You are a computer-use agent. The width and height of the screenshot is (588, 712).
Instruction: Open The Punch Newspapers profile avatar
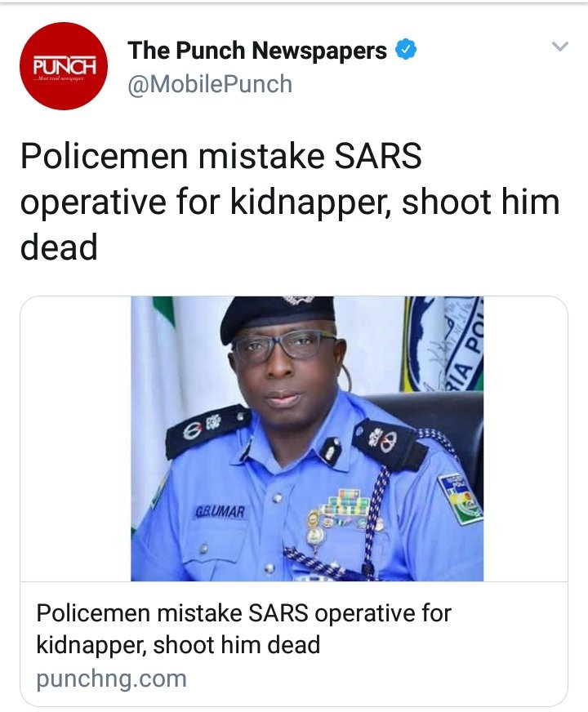click(64, 66)
